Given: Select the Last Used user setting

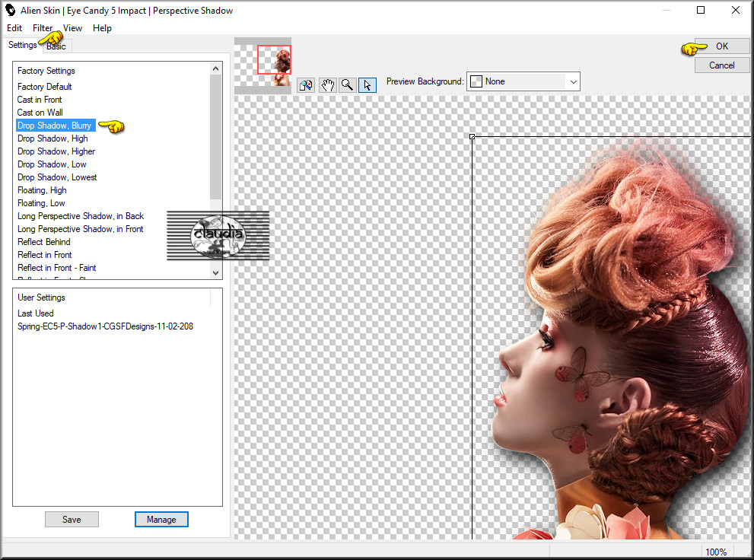Looking at the screenshot, I should pos(36,313).
